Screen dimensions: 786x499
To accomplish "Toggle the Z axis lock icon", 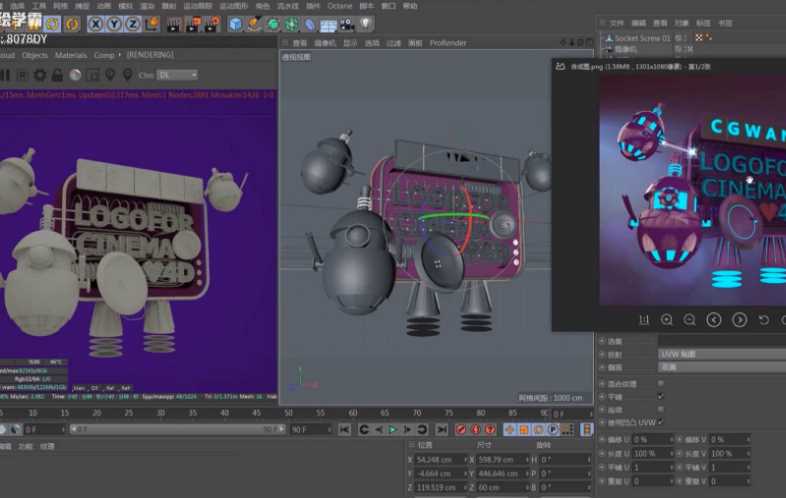I will coord(134,24).
